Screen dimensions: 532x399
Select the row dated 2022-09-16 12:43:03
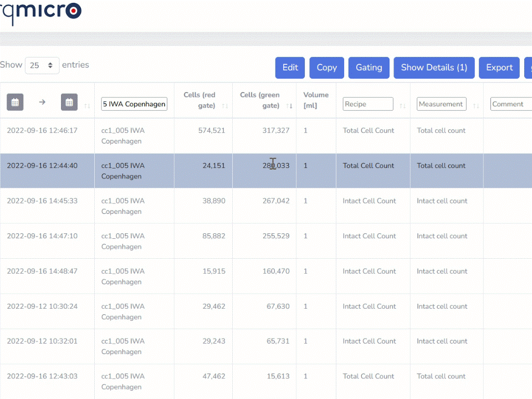(x=266, y=381)
